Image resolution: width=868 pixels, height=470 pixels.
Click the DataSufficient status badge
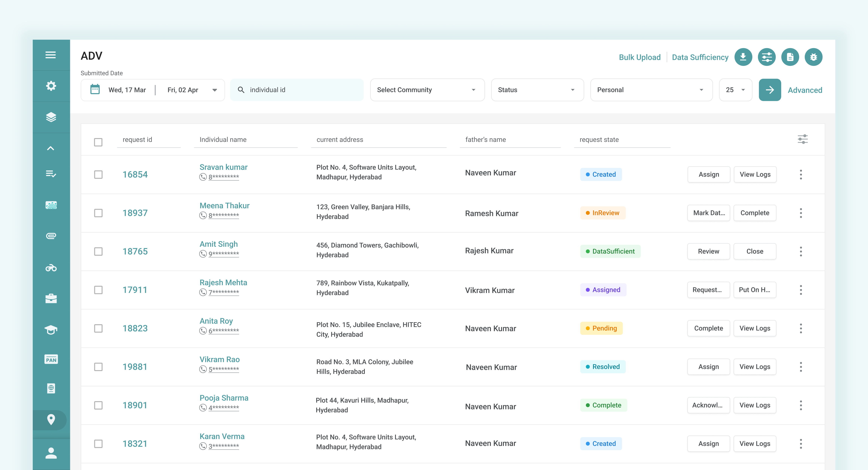click(610, 251)
